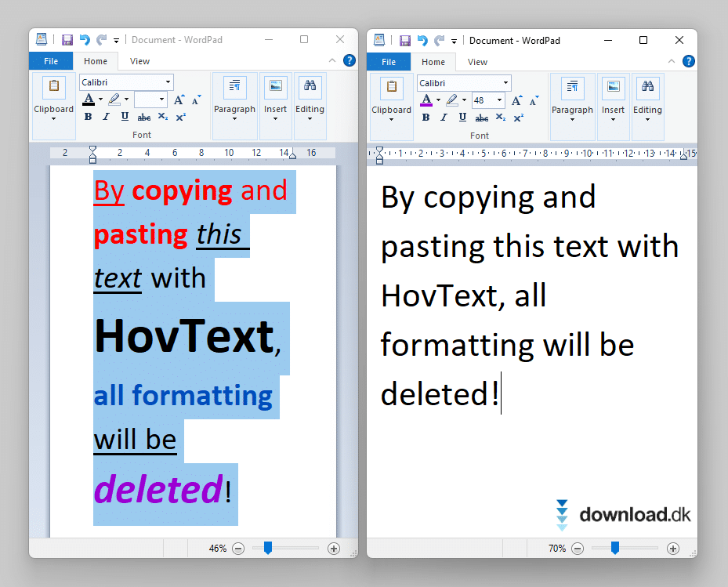Toggle Italic in right WordPad window
Screen dimensions: 728x587
pos(444,118)
